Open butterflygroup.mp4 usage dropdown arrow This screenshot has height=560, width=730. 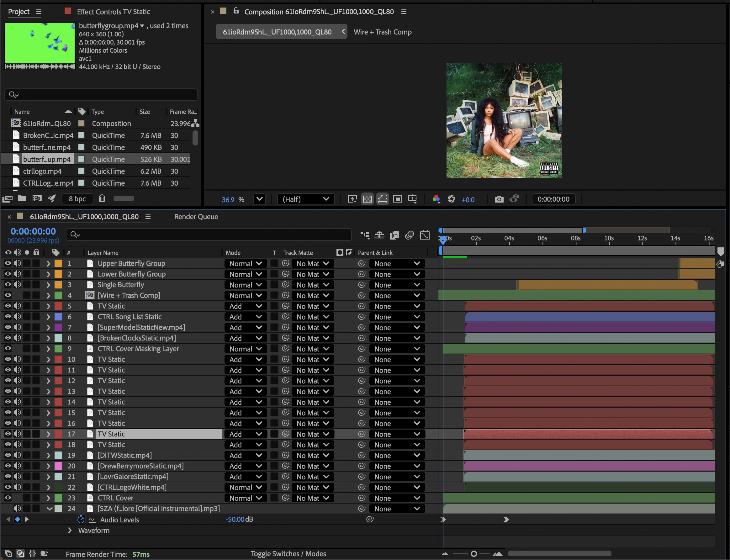[x=142, y=26]
